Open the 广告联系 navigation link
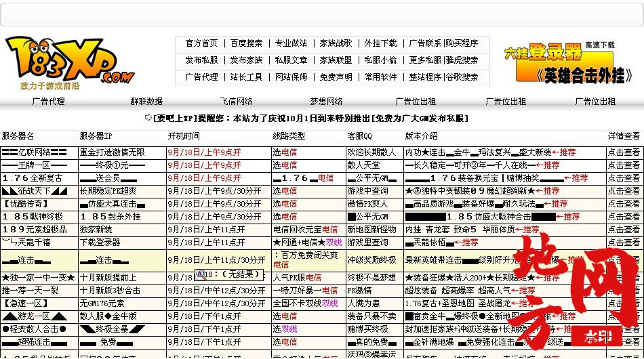The width and height of the screenshot is (644, 359). (425, 43)
